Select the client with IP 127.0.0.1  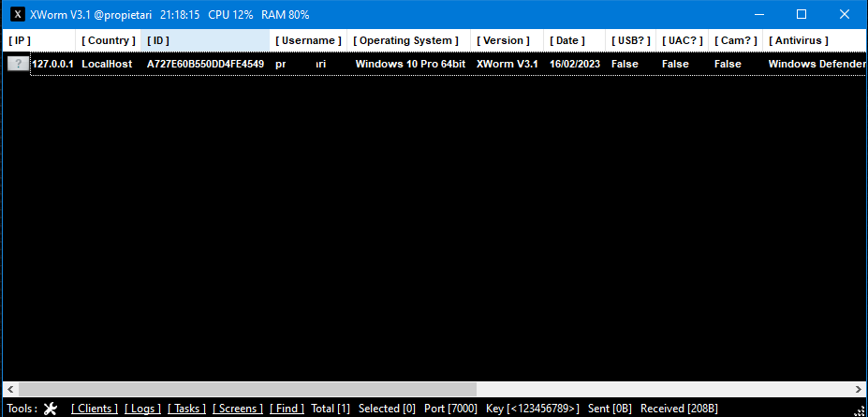[x=53, y=65]
